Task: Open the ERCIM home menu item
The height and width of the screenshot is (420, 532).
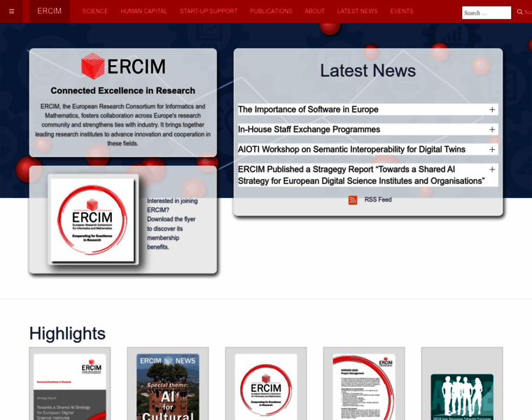Action: click(50, 11)
